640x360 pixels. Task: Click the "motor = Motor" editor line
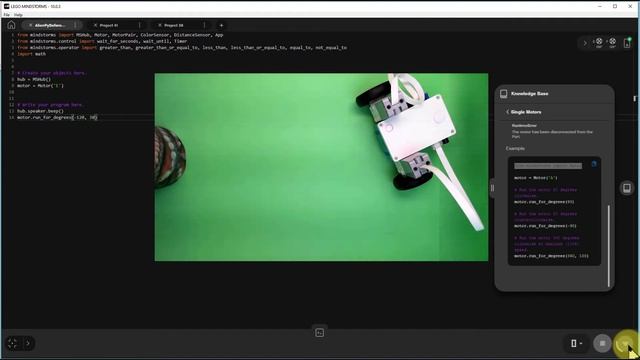[40, 86]
